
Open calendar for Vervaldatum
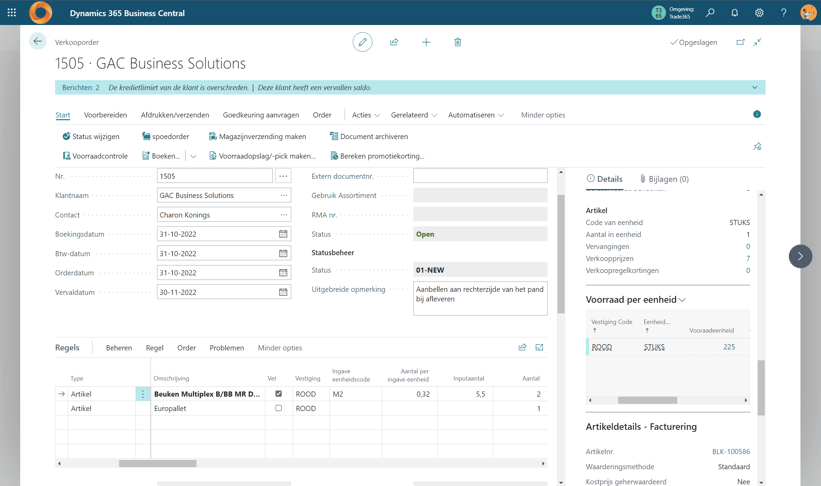pos(283,292)
